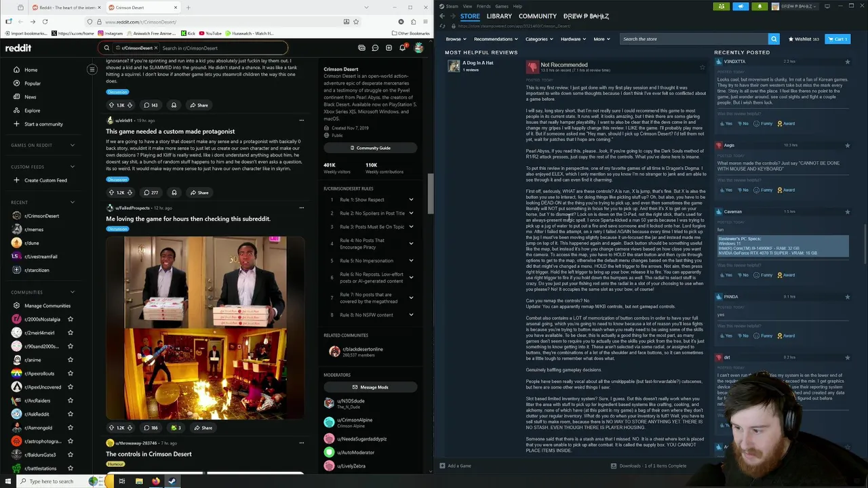Click Reddit logo to go home
This screenshot has width=868, height=488.
(x=18, y=48)
